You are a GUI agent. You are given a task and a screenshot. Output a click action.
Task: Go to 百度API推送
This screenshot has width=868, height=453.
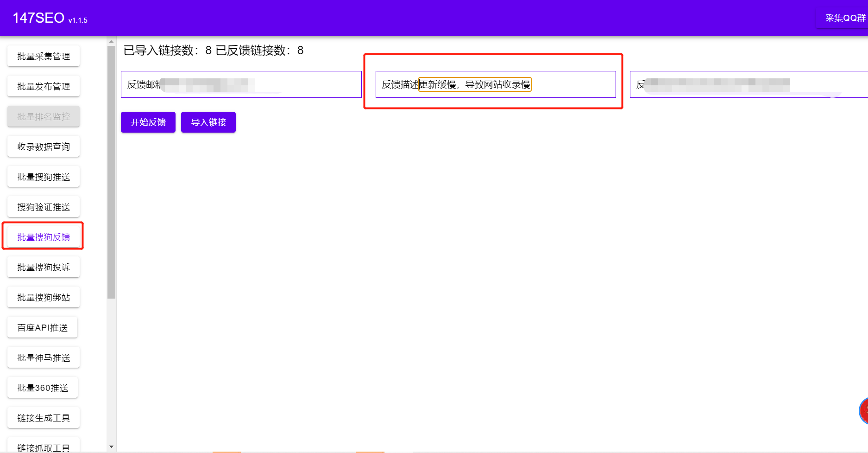tap(43, 327)
